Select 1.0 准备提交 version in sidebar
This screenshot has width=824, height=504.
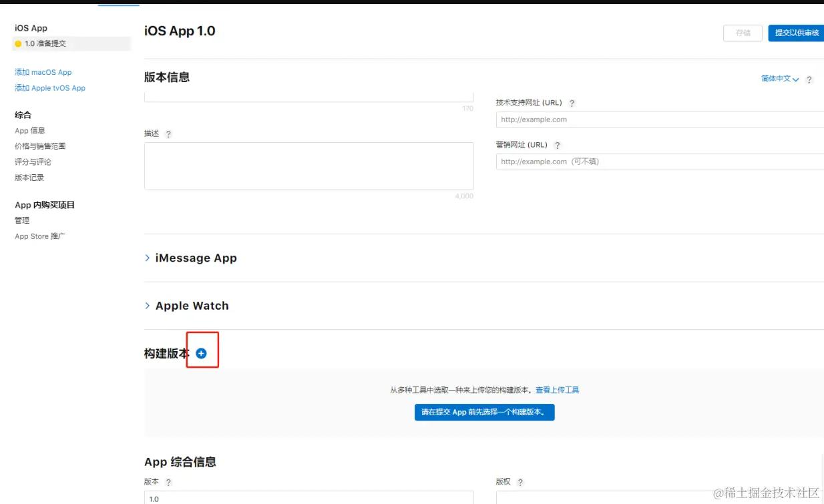tap(72, 44)
